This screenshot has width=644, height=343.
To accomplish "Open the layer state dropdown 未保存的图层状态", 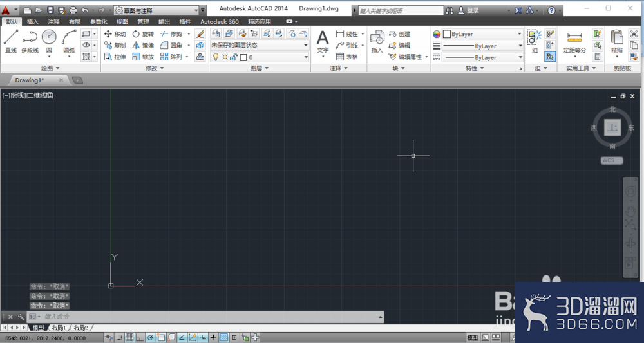I will coord(260,45).
